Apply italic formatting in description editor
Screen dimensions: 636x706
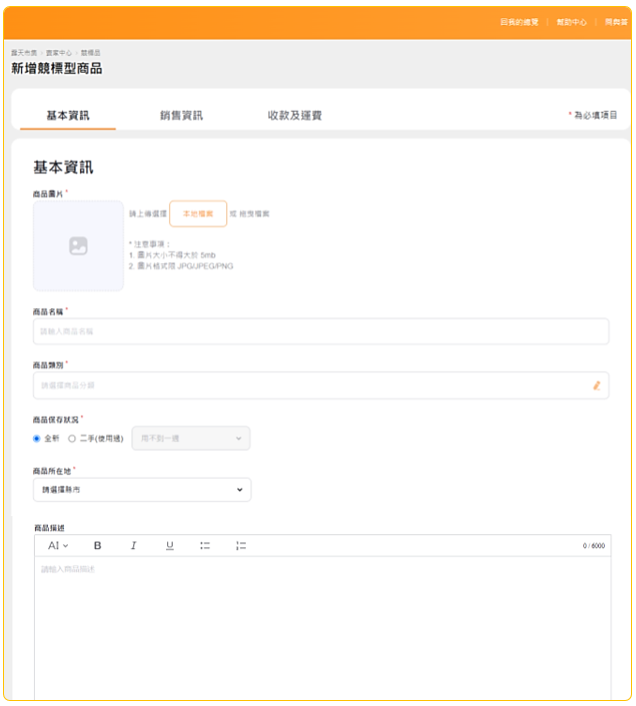click(x=133, y=546)
